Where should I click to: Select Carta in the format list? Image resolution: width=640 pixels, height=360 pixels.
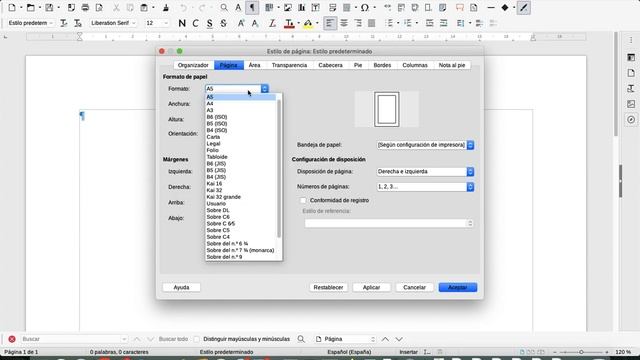click(x=241, y=137)
